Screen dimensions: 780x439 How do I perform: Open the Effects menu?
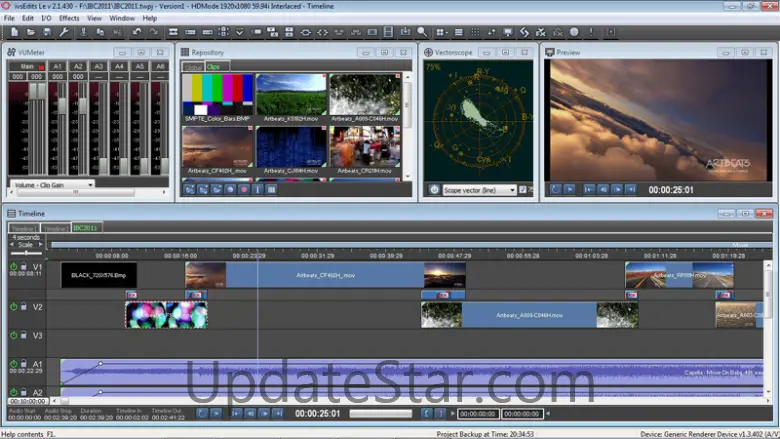coord(69,18)
